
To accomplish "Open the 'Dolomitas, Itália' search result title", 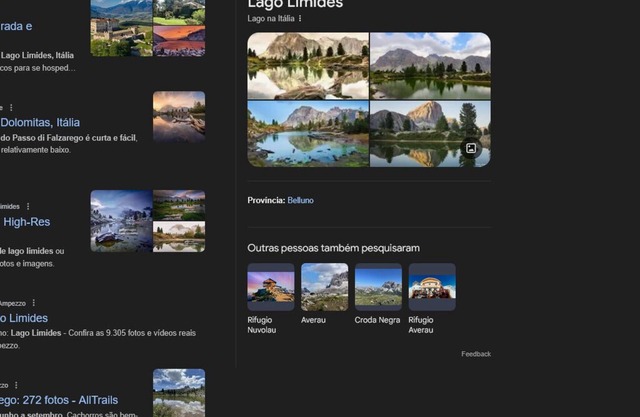I will [x=40, y=123].
